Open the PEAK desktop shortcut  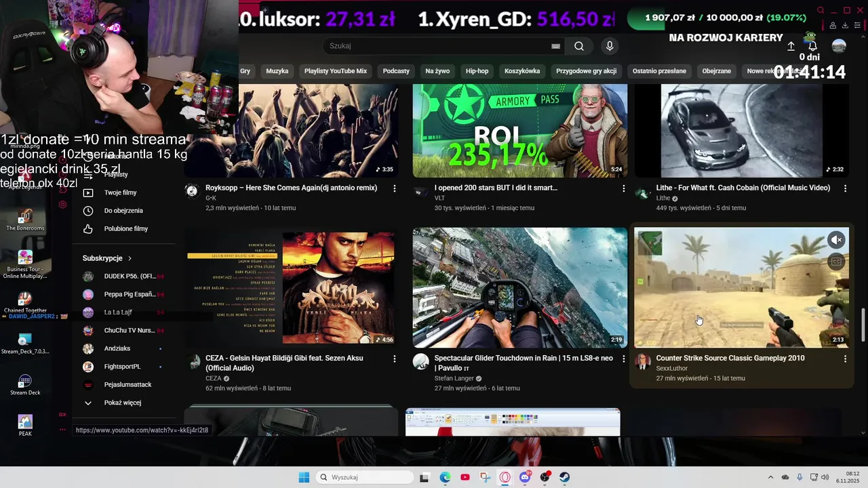point(25,426)
